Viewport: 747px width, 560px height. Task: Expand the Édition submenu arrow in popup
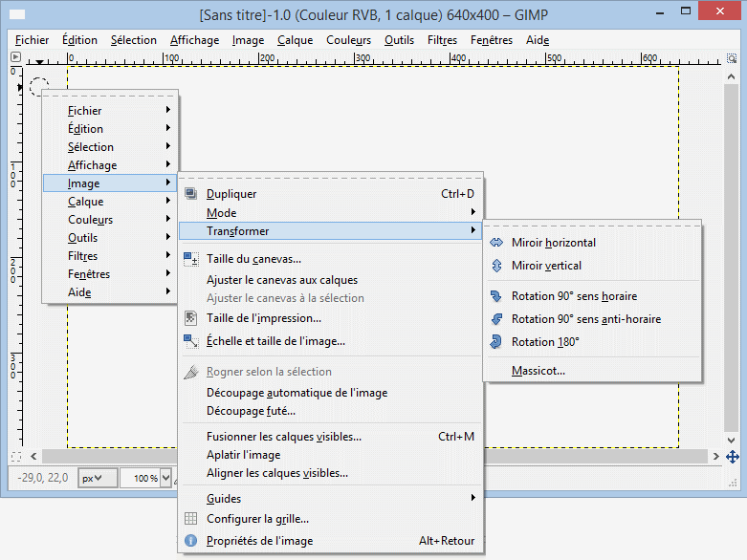[168, 128]
